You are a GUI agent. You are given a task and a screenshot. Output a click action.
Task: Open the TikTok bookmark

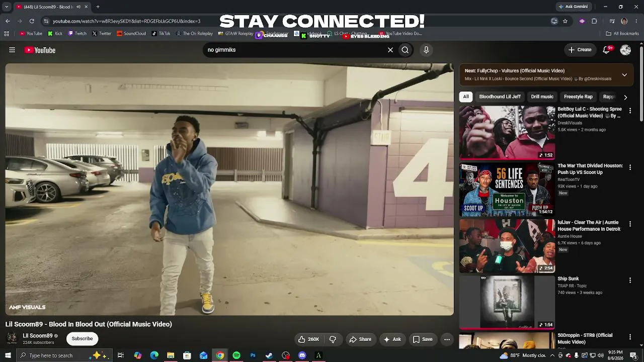click(x=161, y=34)
